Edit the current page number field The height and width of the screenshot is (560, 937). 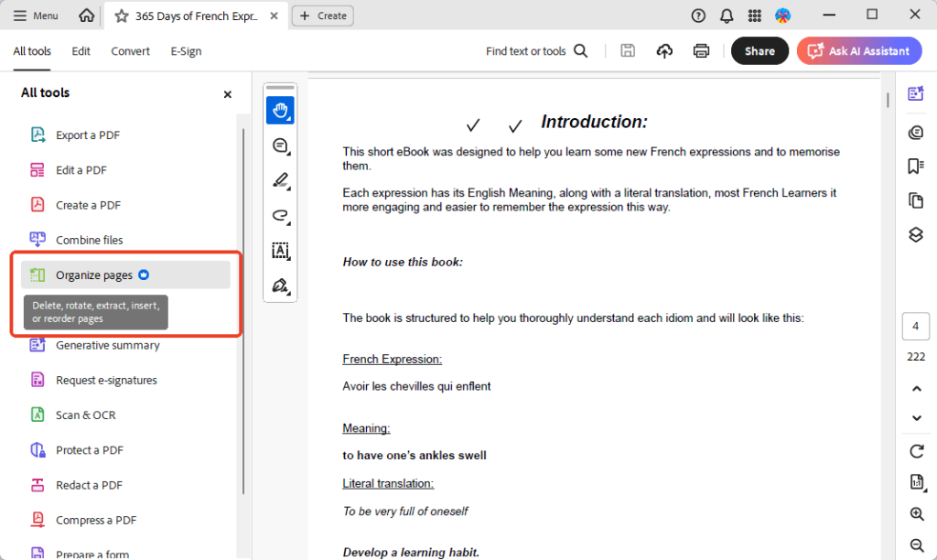(x=916, y=326)
